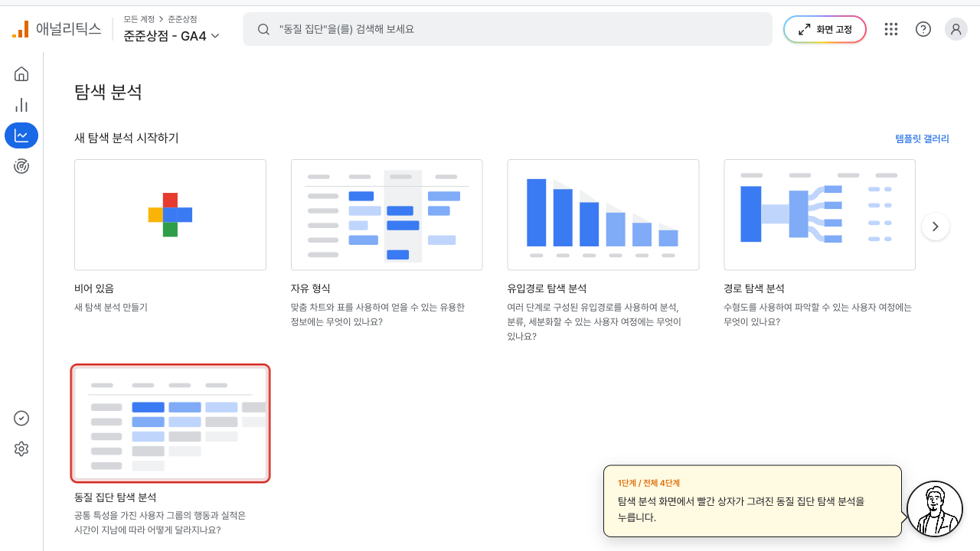Viewport: 980px width, 551px height.
Task: Open the 템플릿 갤러리 link
Action: click(x=922, y=139)
